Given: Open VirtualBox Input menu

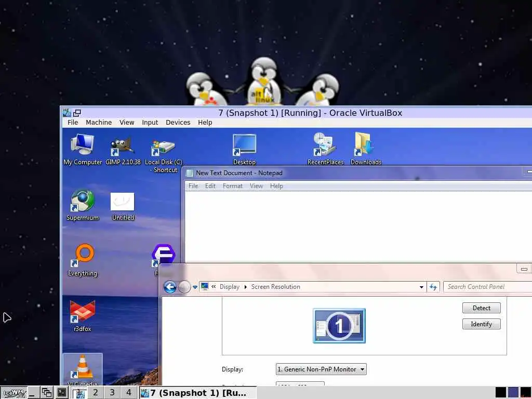Looking at the screenshot, I should pos(150,123).
